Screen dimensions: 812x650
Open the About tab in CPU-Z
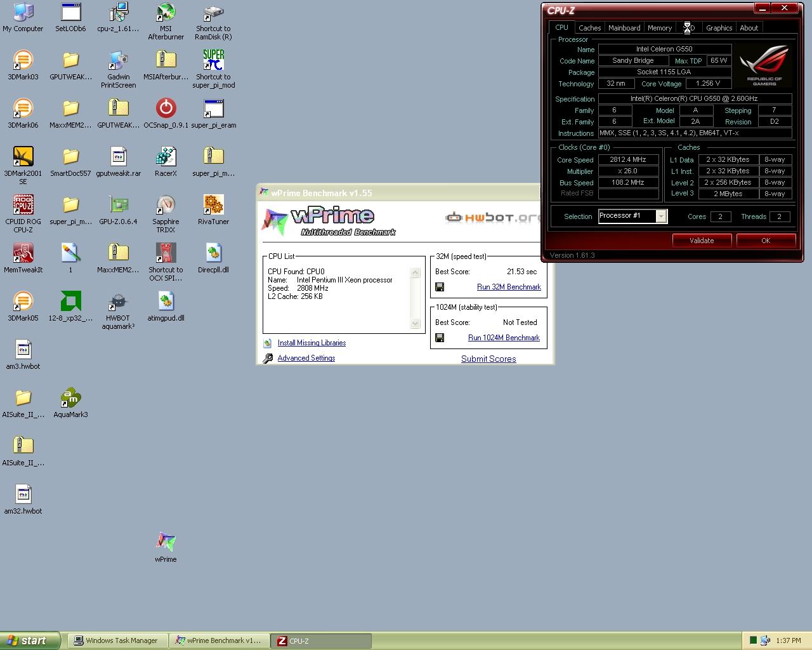tap(749, 28)
